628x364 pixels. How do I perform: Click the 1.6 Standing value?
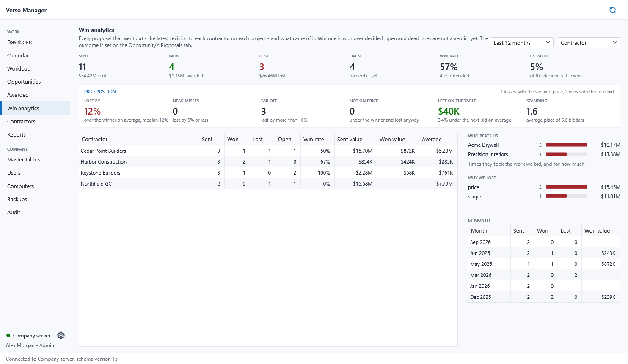click(x=532, y=111)
